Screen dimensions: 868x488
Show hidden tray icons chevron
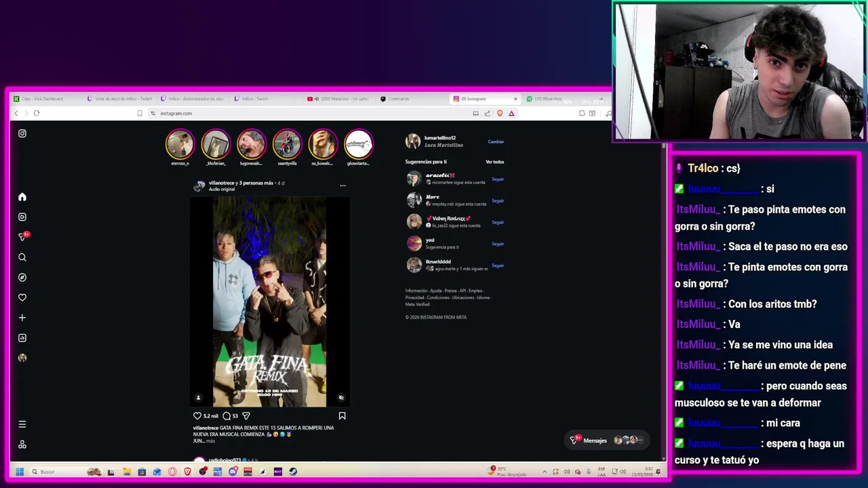click(545, 472)
